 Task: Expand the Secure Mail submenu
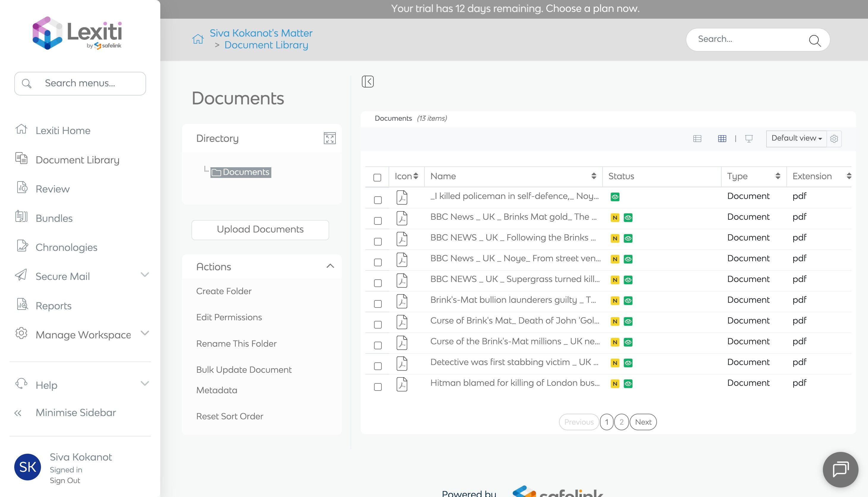(x=145, y=275)
